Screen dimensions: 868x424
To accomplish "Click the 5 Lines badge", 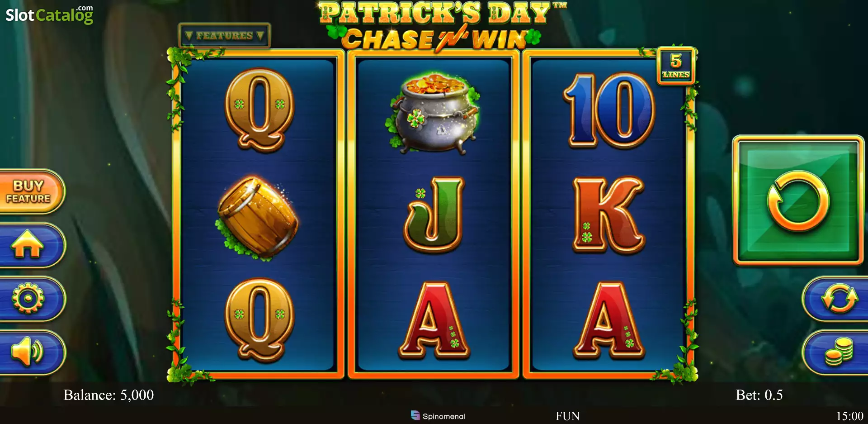I will pos(676,66).
